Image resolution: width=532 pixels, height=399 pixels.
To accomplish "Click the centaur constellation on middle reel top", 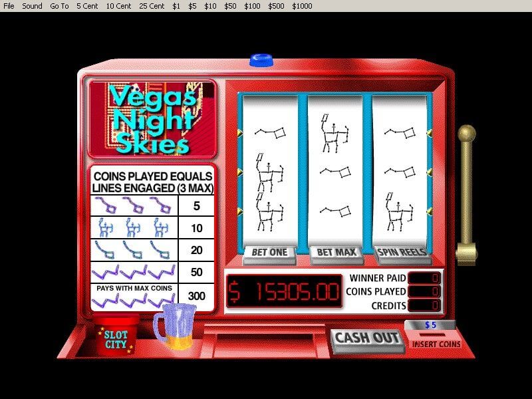I will [334, 133].
